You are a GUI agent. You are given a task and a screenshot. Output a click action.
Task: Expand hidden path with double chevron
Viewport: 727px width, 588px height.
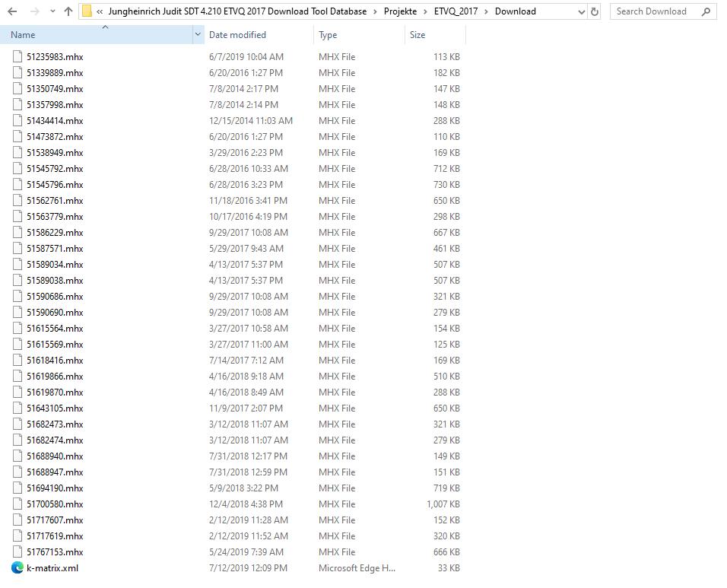100,11
